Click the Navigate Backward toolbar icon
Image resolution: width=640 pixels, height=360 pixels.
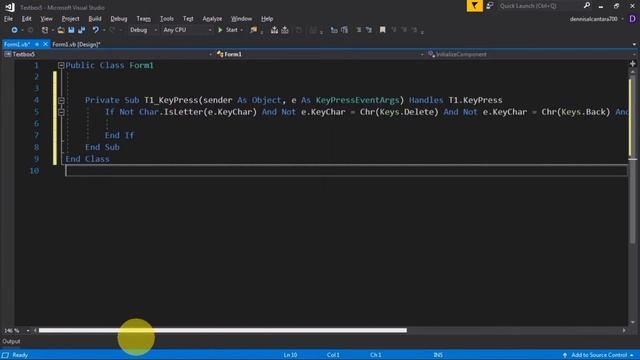tap(14, 30)
